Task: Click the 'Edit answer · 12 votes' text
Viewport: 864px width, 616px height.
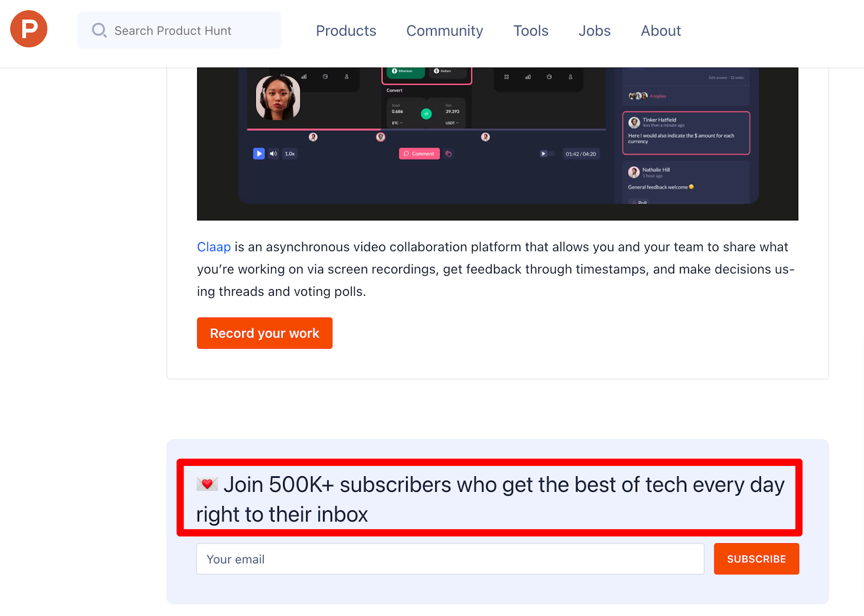Action: 726,78
